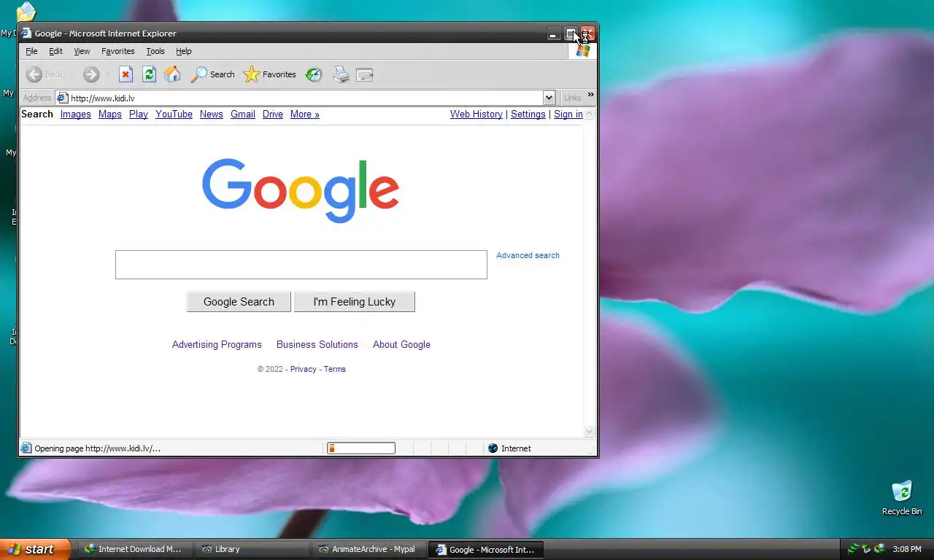Viewport: 934px width, 560px height.
Task: Go to the Home page icon
Action: [172, 74]
